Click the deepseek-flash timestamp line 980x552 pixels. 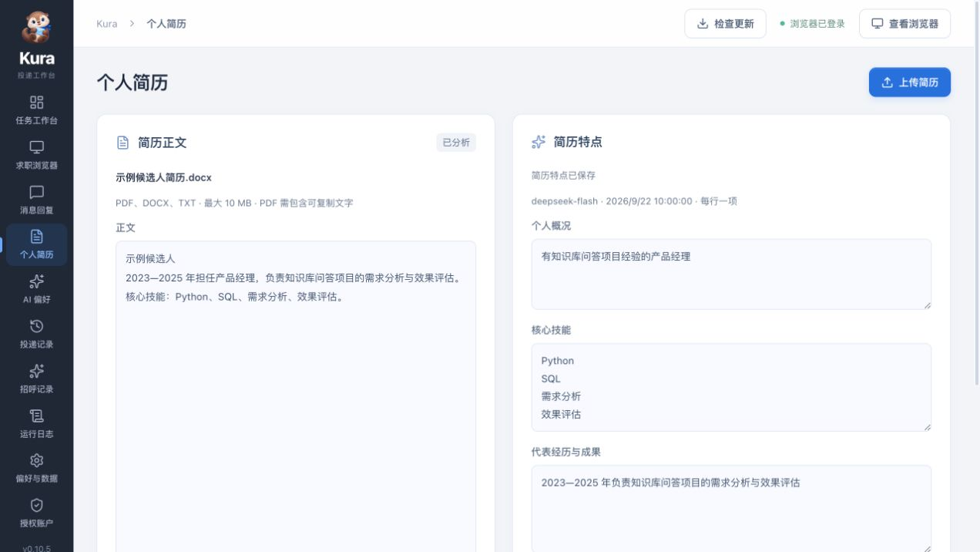(x=634, y=201)
